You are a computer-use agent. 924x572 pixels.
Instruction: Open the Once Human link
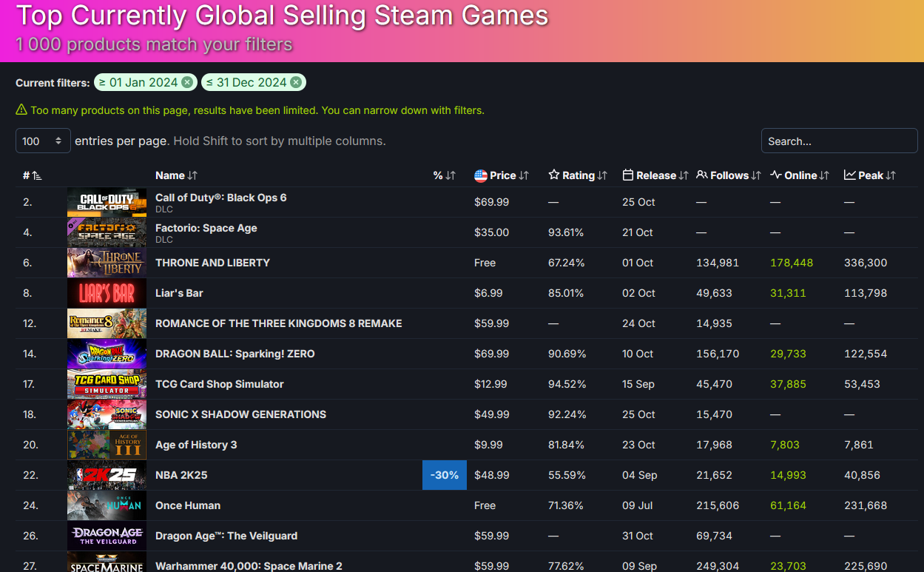(x=188, y=505)
